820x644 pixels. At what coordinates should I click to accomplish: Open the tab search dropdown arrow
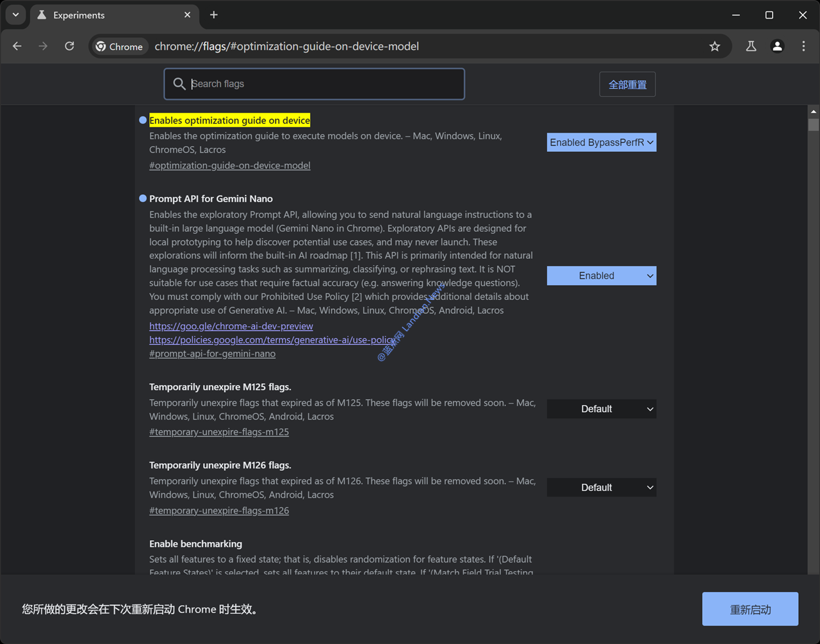pos(15,15)
